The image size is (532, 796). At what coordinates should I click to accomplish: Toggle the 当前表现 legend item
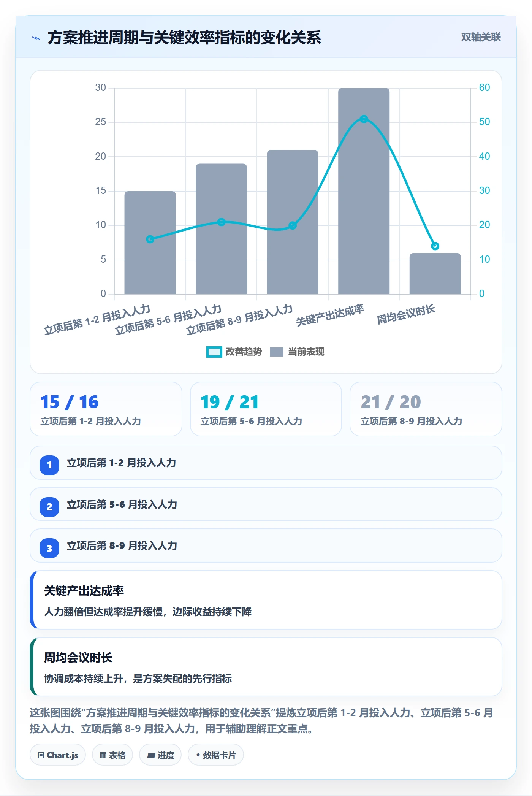pos(297,352)
